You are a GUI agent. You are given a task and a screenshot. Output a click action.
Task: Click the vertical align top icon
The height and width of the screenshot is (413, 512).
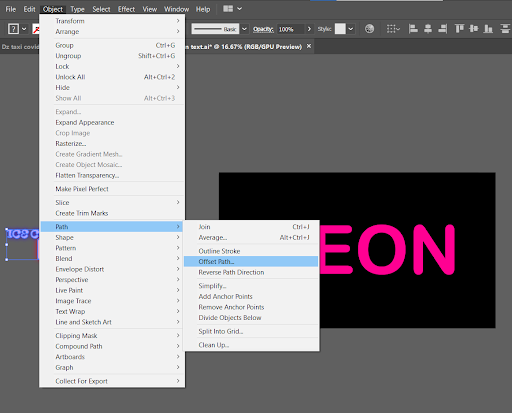click(x=459, y=29)
